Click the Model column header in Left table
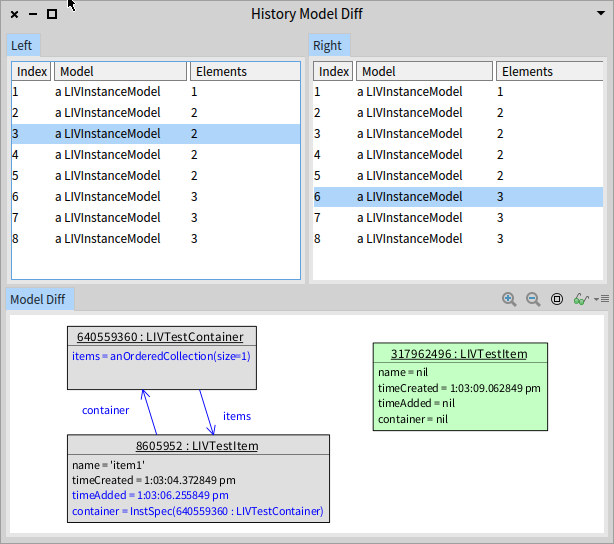Screen dimensions: 614x544 point(120,71)
